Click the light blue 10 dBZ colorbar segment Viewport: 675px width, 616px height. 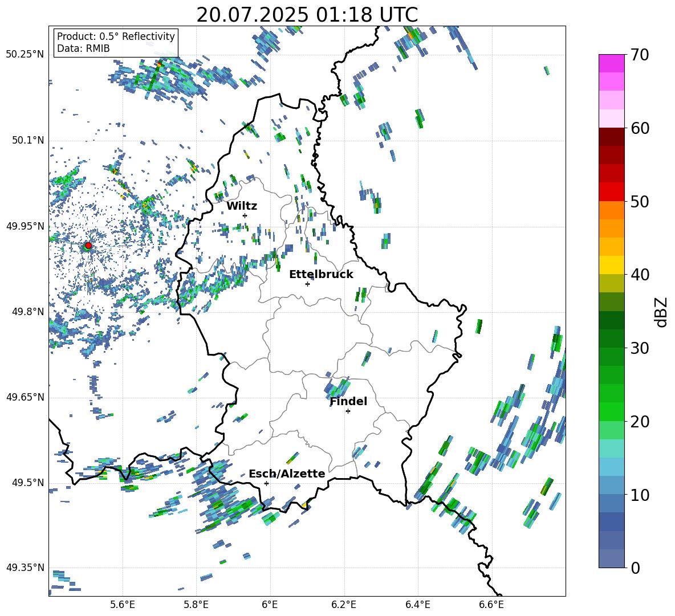[611, 485]
